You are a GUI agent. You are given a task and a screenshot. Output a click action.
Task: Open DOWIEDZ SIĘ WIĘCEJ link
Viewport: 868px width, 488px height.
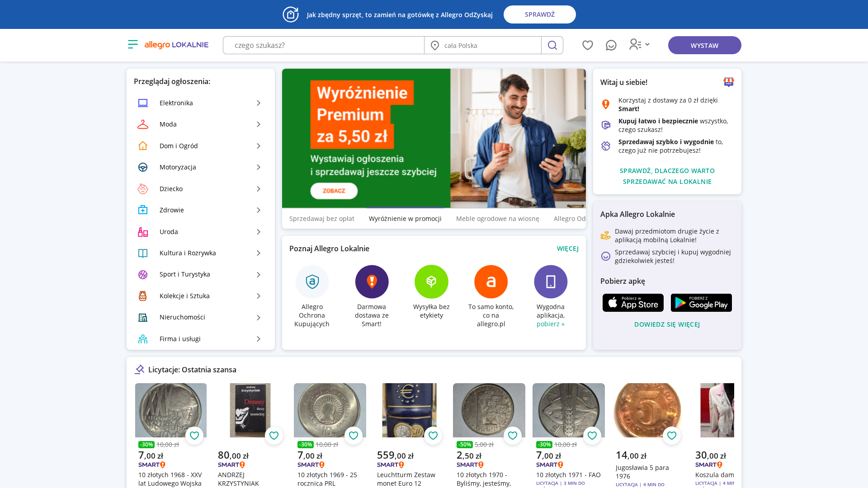(x=667, y=324)
